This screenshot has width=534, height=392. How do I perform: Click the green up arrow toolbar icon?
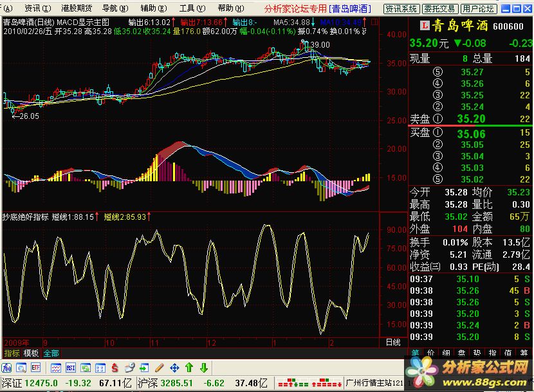pyautogui.click(x=189, y=368)
